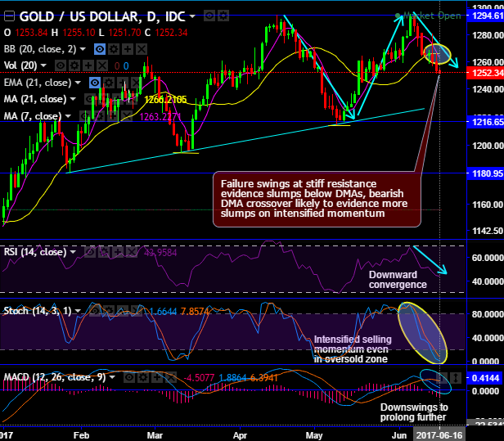Viewport: 504px width, 441px height.
Task: Open BB (20, close, 2) dropdown arrow
Action: (x=83, y=49)
